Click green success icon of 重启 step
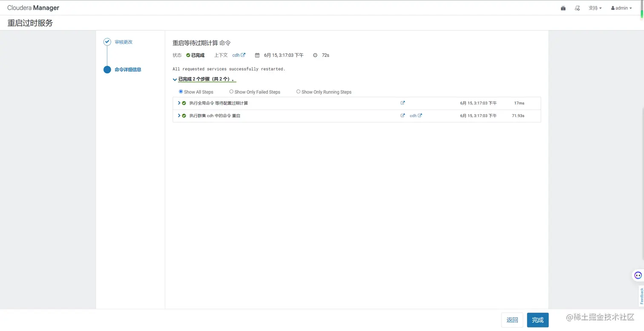The image size is (644, 331). pyautogui.click(x=184, y=116)
